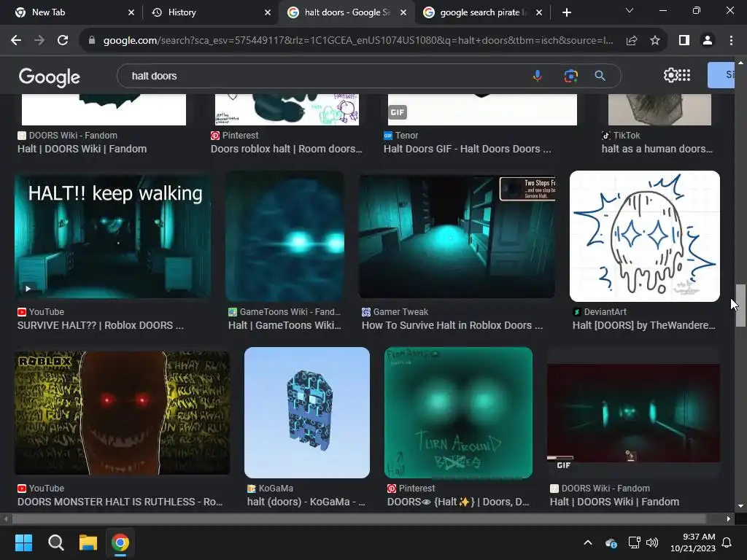
Task: Open the Windows Start menu
Action: point(23,542)
